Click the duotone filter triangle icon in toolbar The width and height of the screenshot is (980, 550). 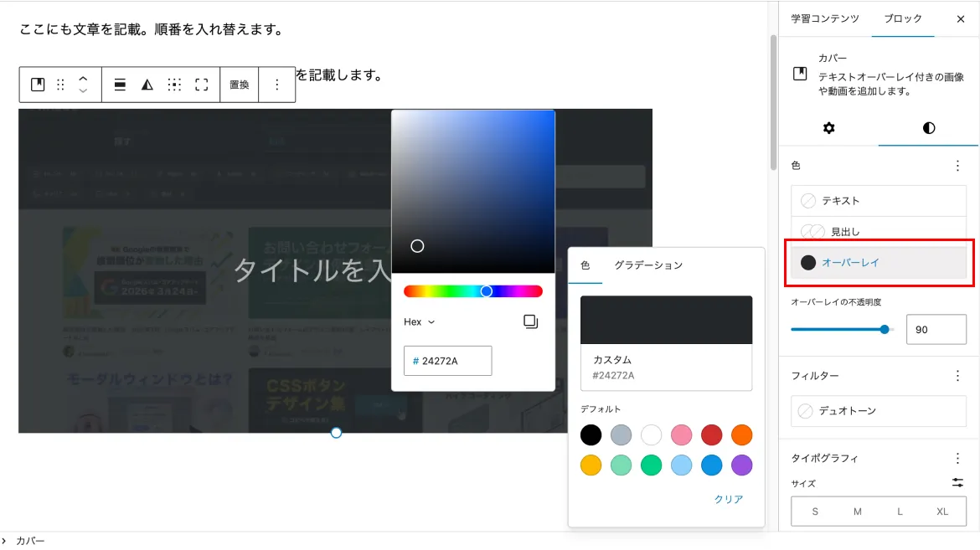(147, 85)
